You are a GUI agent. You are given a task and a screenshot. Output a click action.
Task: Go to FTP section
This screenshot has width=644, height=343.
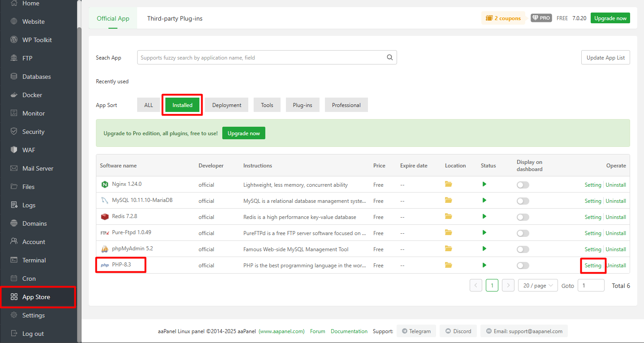tap(27, 58)
